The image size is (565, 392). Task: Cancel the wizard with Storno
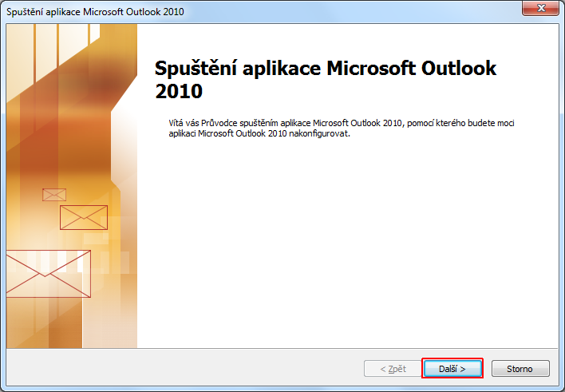[x=520, y=368]
